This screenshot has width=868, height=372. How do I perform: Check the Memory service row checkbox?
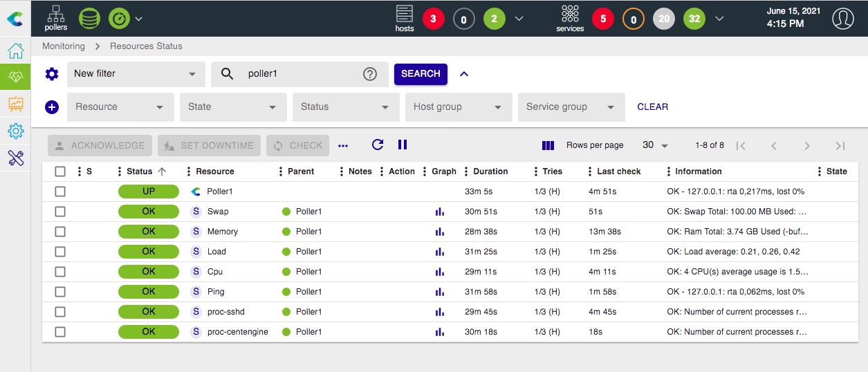coord(60,232)
